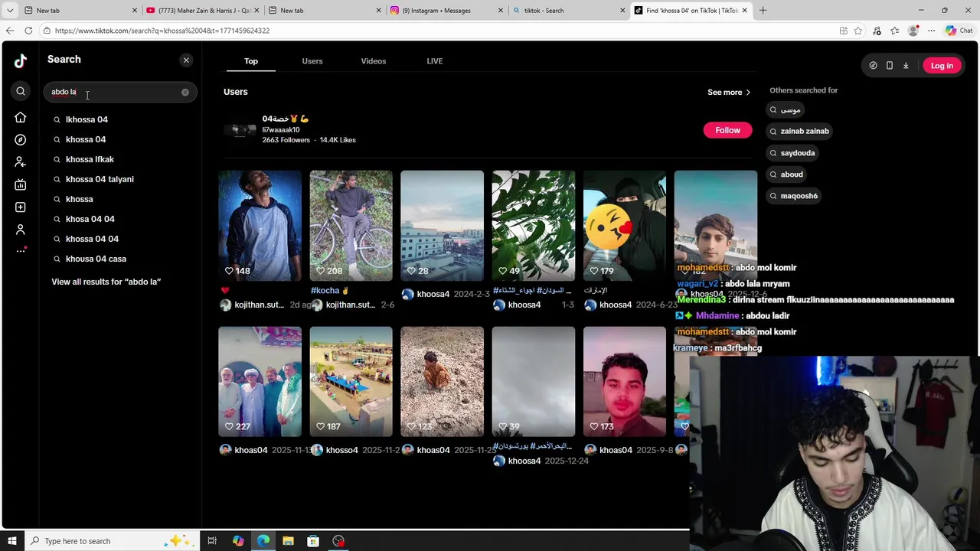Switch to the Top tab

click(x=251, y=61)
